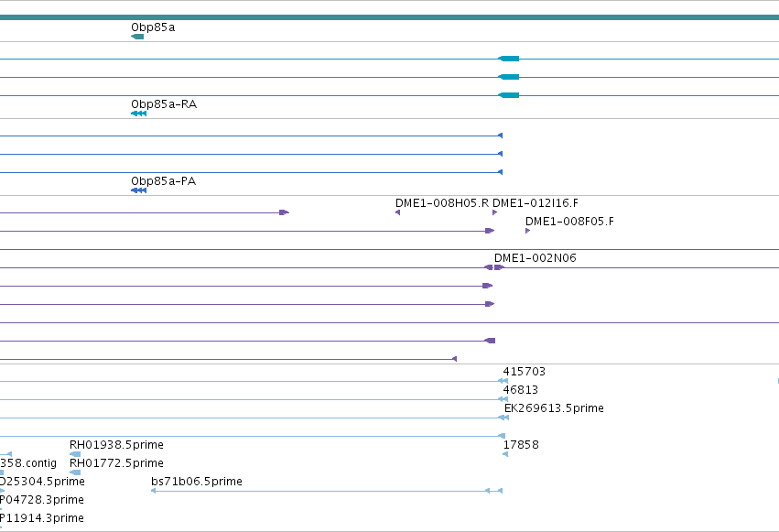This screenshot has height=532, width=779.
Task: Click the Obp85a-PA protein label
Action: point(164,181)
